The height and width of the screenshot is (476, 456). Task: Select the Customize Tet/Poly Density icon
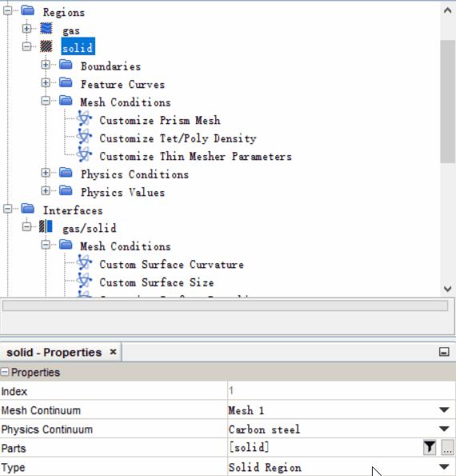pyautogui.click(x=84, y=136)
